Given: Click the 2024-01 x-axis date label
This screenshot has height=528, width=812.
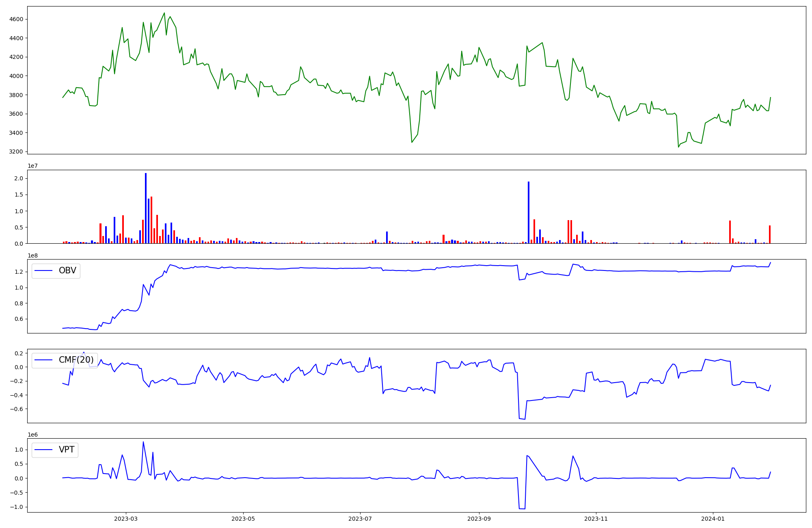Looking at the screenshot, I should pos(713,519).
